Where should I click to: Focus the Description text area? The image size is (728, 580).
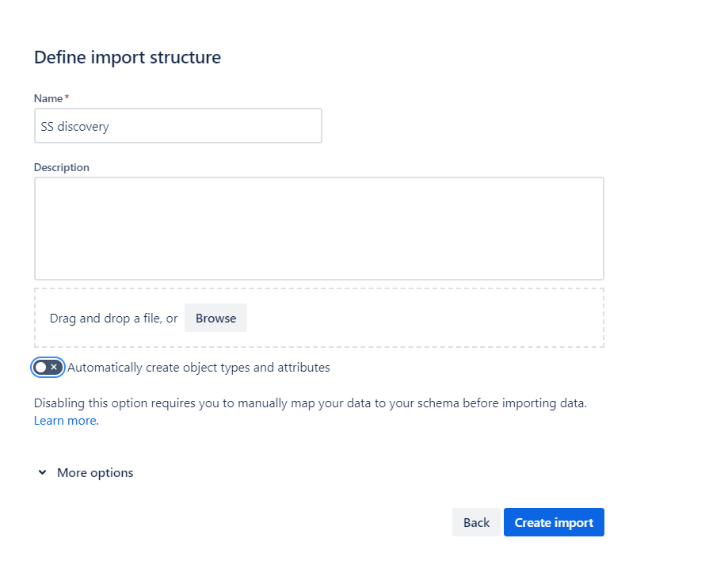(318, 228)
